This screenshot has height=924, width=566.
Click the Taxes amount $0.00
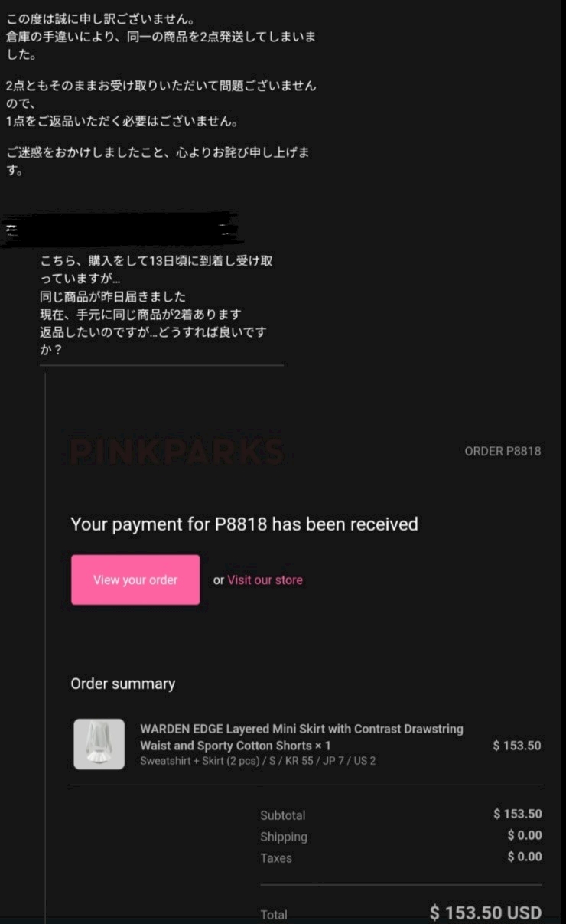click(525, 857)
